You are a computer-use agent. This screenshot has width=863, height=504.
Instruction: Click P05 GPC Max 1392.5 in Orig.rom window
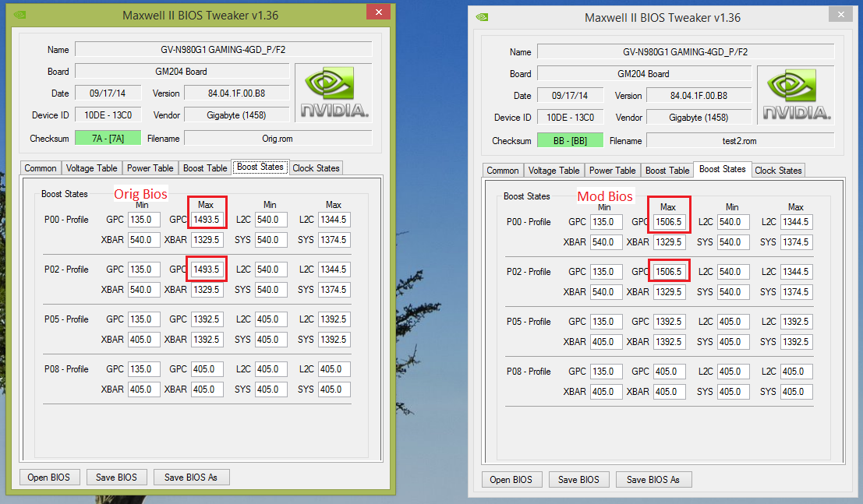pyautogui.click(x=207, y=319)
